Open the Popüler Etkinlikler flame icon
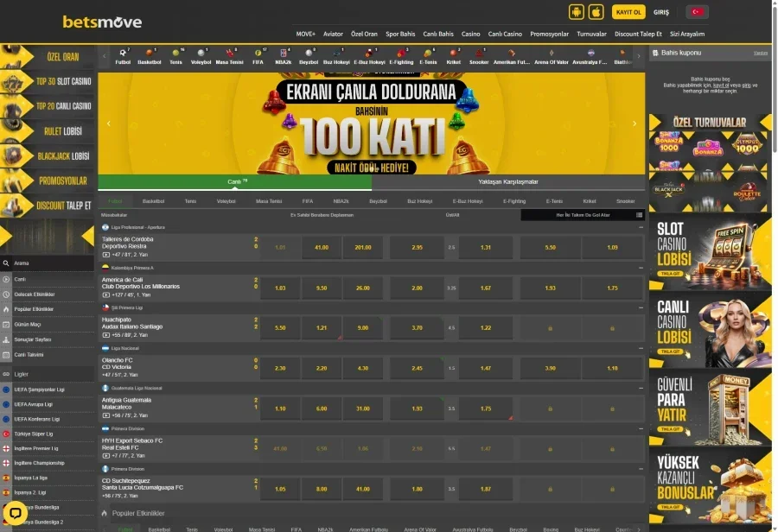 tap(6, 309)
